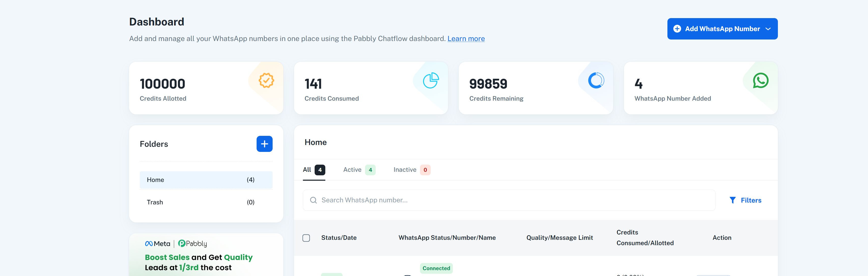Click the Filters funnel icon
The image size is (868, 276).
733,200
